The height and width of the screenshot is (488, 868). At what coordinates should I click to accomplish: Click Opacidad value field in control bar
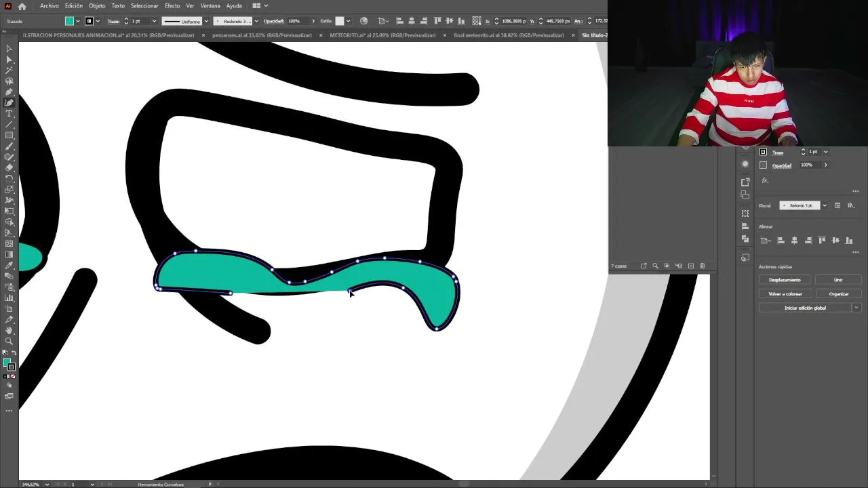tap(298, 21)
